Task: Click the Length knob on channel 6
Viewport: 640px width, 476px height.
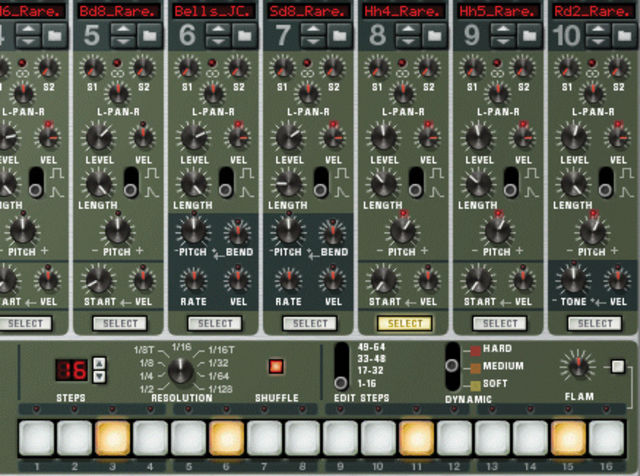Action: (194, 184)
